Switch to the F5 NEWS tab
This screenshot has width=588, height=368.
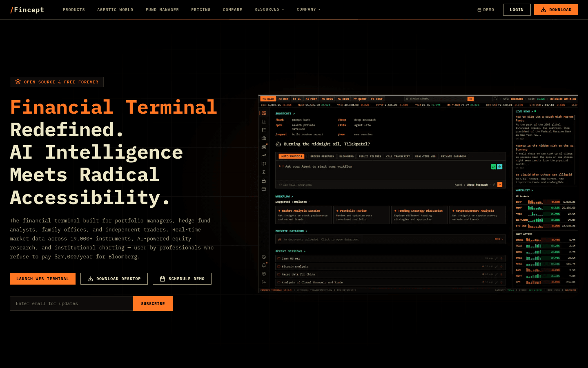pos(327,99)
